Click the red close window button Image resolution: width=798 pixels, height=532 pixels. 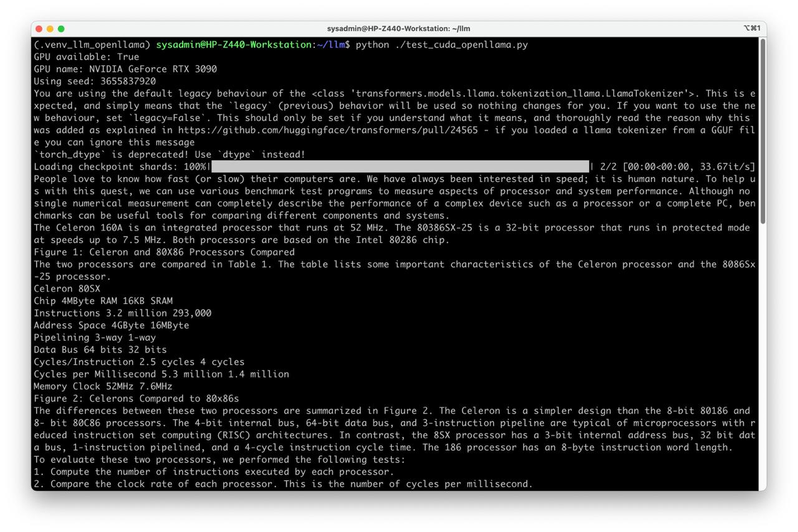pos(39,29)
